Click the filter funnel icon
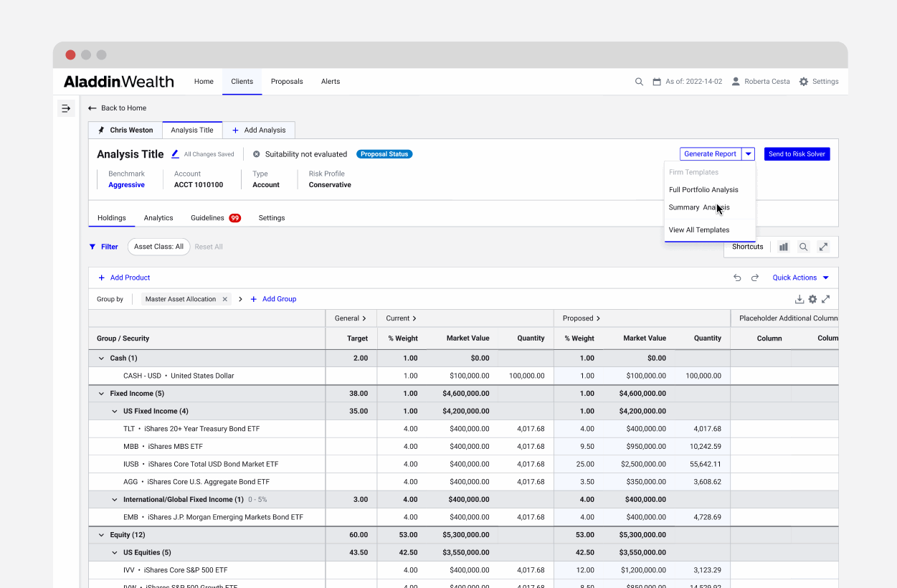Screen dimensions: 897x588 click(x=92, y=247)
